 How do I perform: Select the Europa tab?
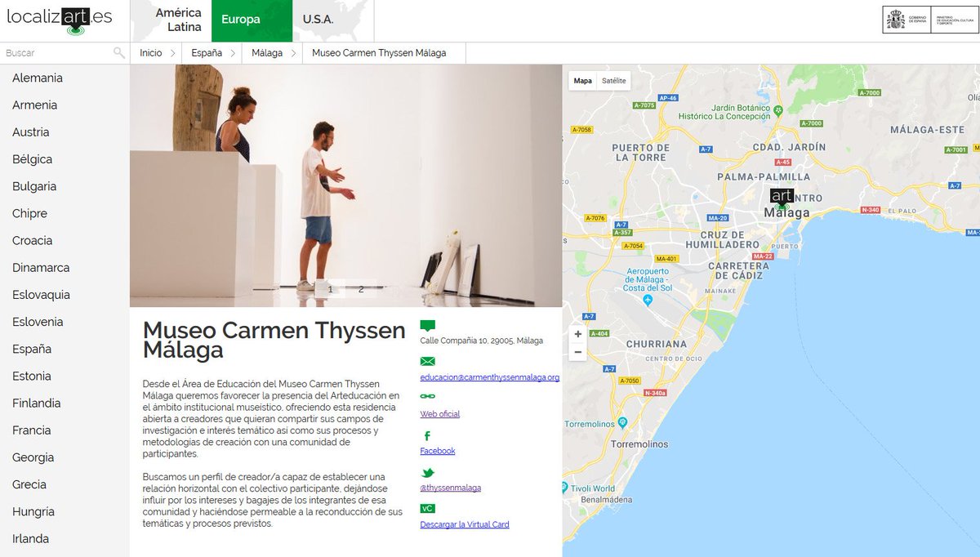click(252, 20)
